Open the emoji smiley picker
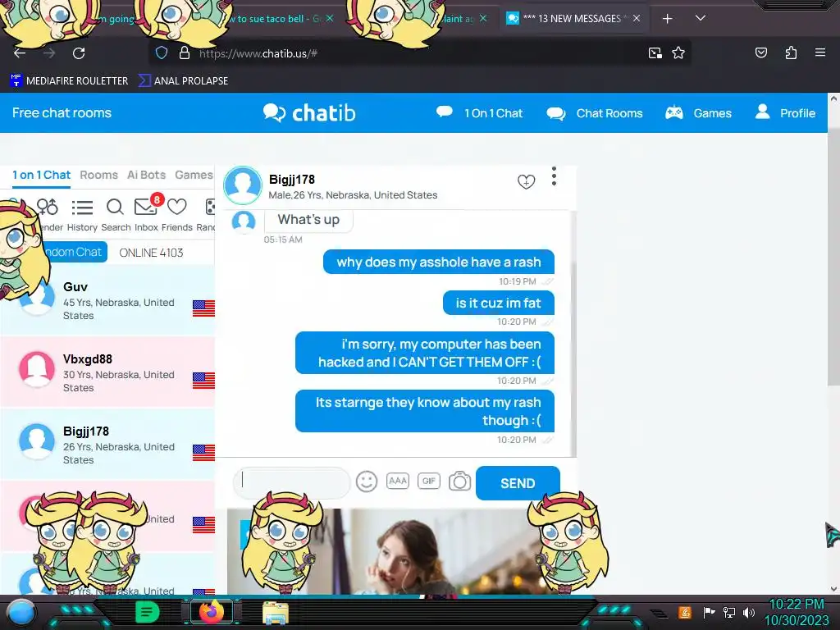 367,482
